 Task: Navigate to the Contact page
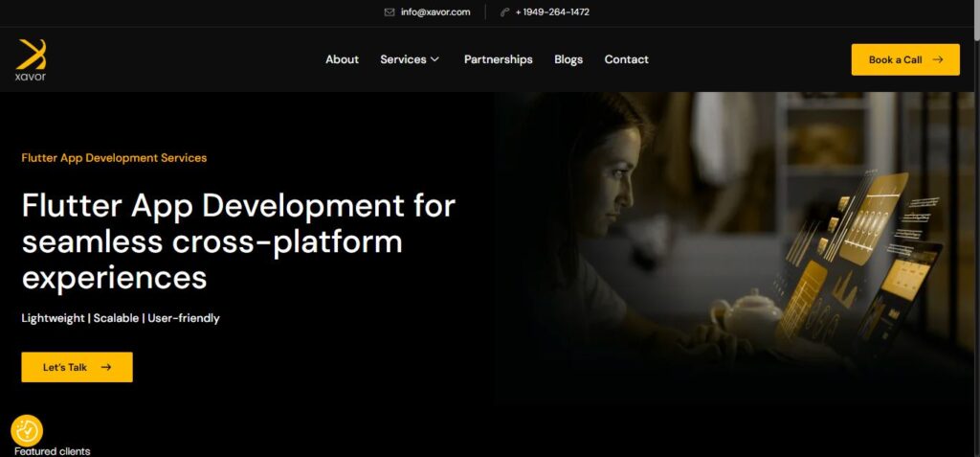(626, 59)
